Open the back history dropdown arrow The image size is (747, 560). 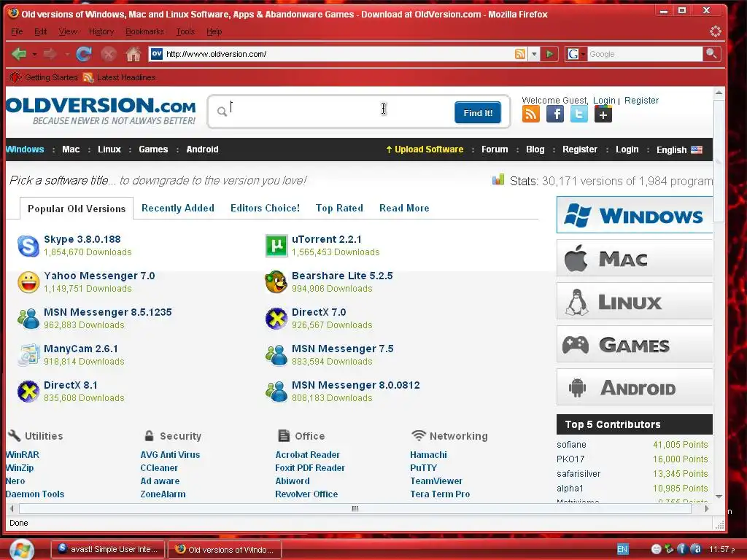coord(34,54)
